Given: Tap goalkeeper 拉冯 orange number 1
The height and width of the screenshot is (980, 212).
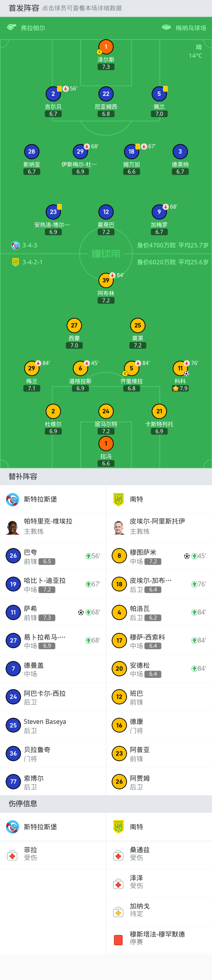Looking at the screenshot, I should [106, 443].
